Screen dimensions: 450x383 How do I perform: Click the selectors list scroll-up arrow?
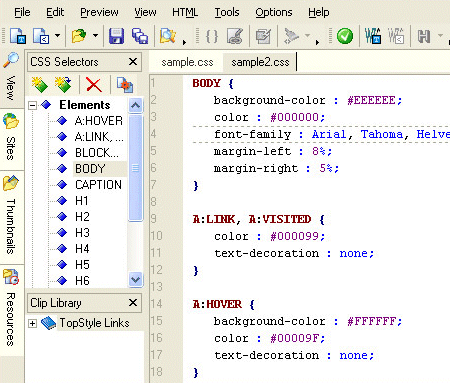(x=135, y=105)
